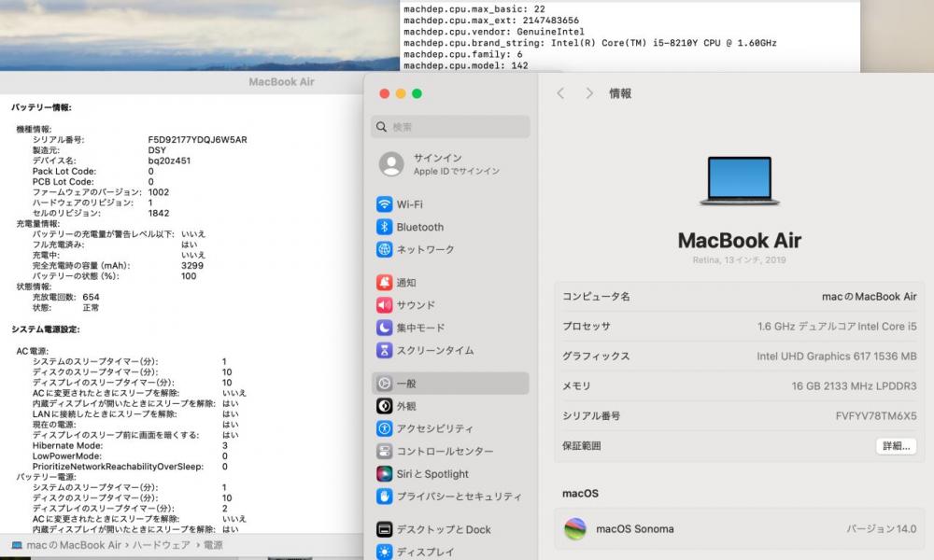Open Wi-Fi settings icon in sidebar
934x560 pixels.
coord(384,204)
